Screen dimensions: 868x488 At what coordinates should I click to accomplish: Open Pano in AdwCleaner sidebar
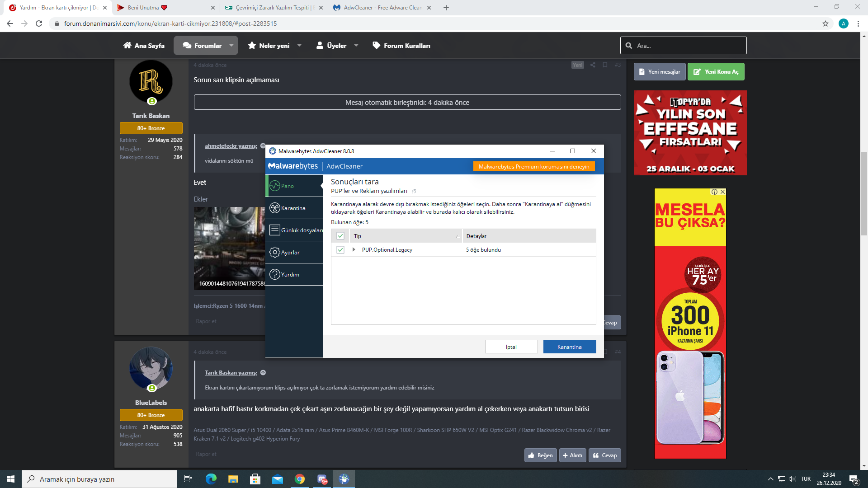coord(294,186)
